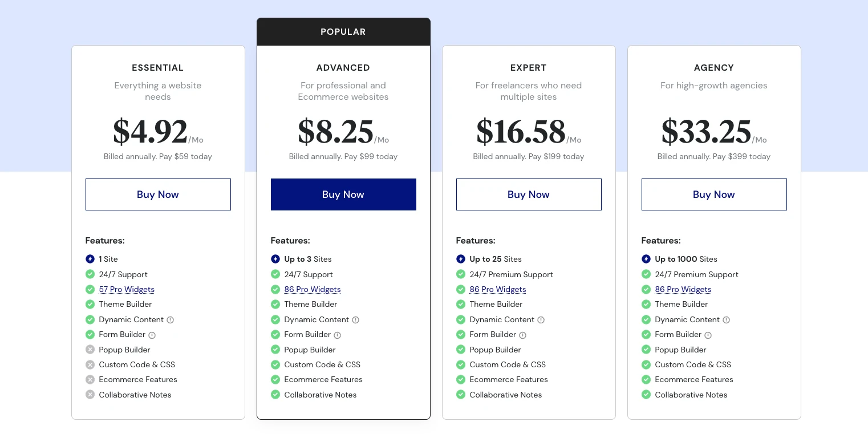
Task: Click green check beside Advanced Ecommerce Features
Action: [275, 379]
